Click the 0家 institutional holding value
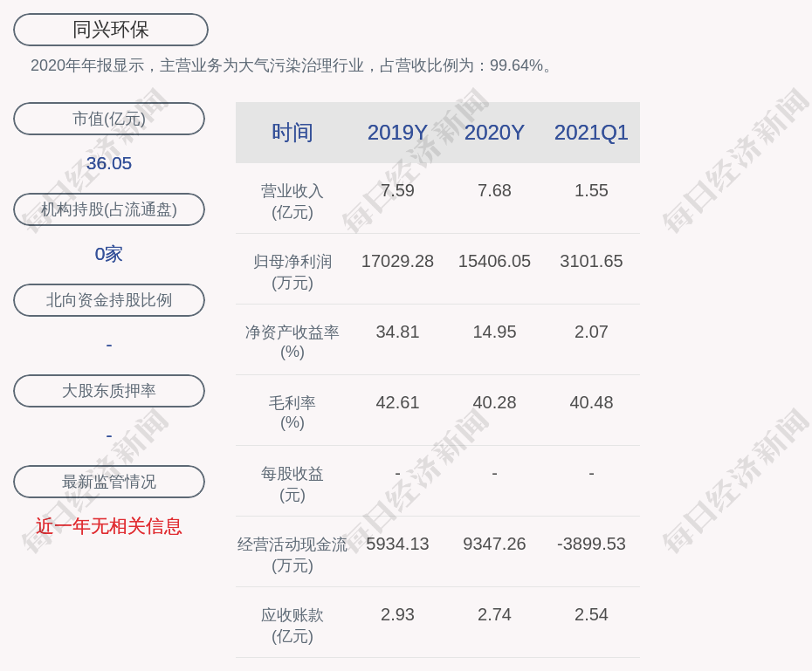 point(109,254)
